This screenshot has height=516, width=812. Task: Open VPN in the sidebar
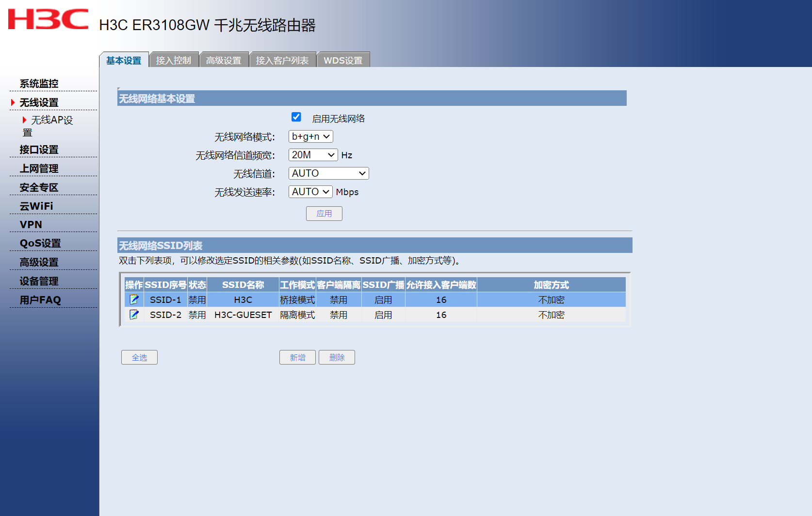[x=31, y=225]
